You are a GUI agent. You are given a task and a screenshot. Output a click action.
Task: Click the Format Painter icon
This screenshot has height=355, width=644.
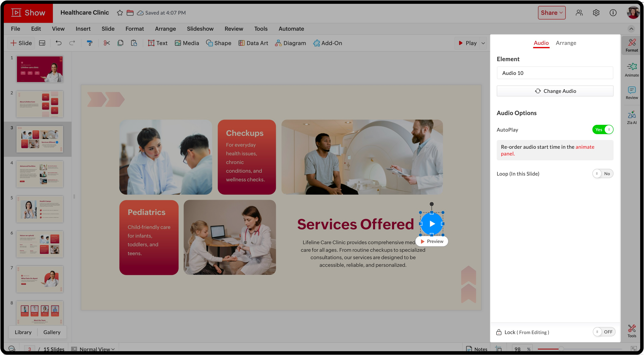pos(89,43)
